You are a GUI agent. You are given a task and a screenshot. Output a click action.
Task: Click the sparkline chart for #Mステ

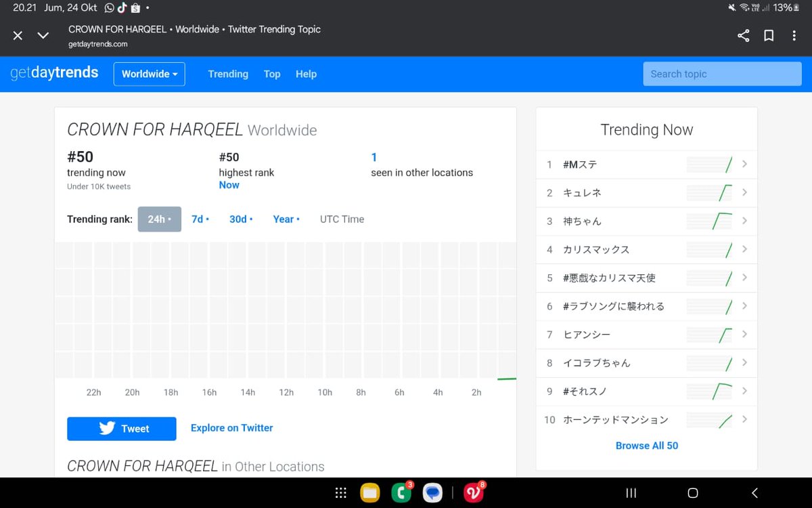(x=709, y=165)
